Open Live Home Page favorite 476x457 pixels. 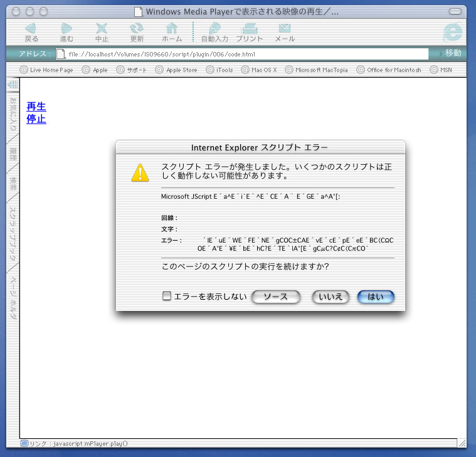tap(46, 70)
